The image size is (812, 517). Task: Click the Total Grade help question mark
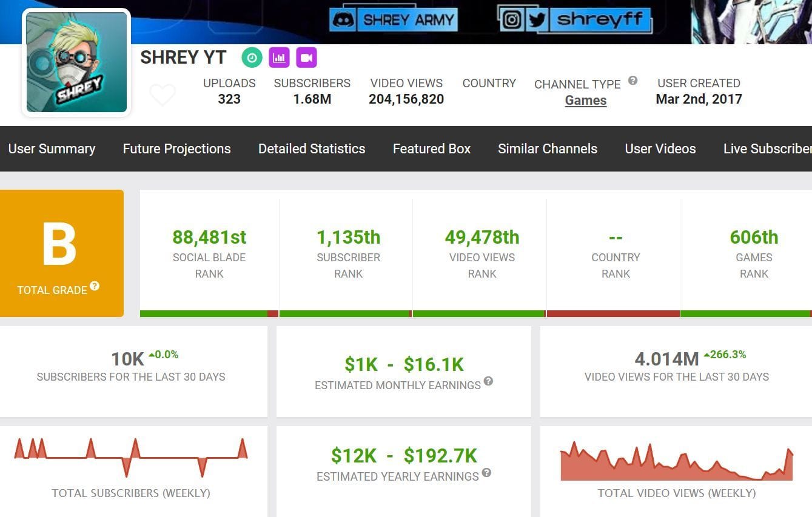coord(95,286)
